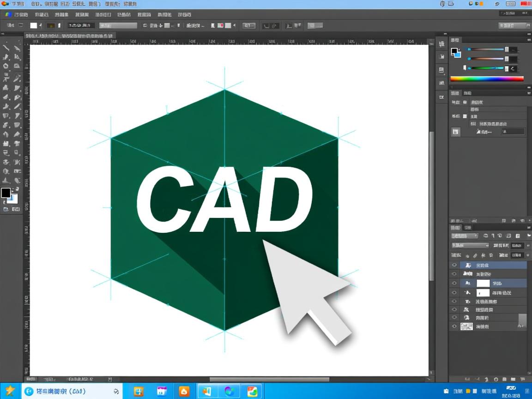Click the rightmost icon at the Layers panel bottom
Screen dimensions: 532x399
click(x=523, y=379)
